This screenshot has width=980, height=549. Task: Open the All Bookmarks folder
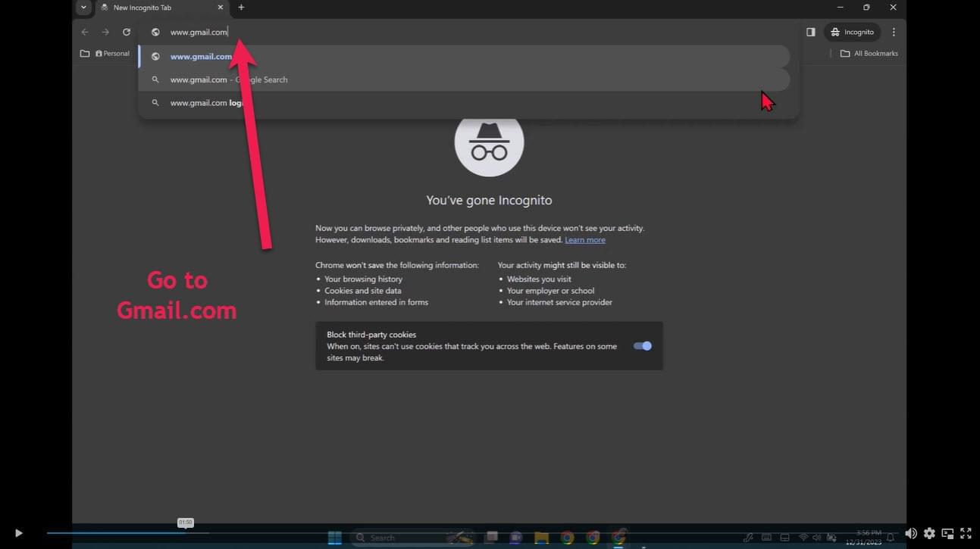pyautogui.click(x=869, y=54)
